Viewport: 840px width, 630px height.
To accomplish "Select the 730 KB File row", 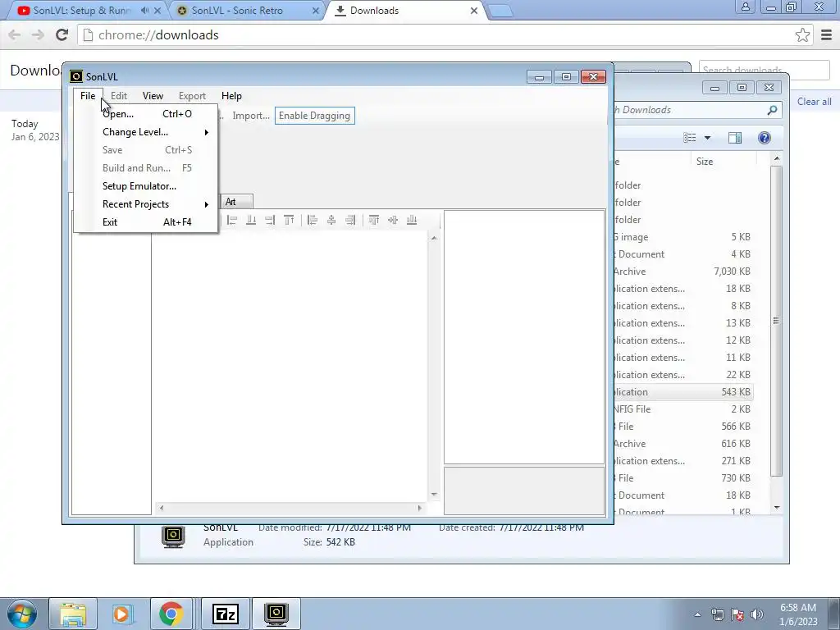I will click(x=683, y=478).
